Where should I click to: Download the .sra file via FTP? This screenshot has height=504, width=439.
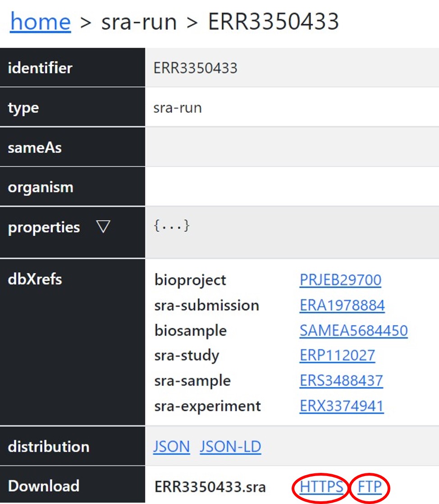pos(370,487)
